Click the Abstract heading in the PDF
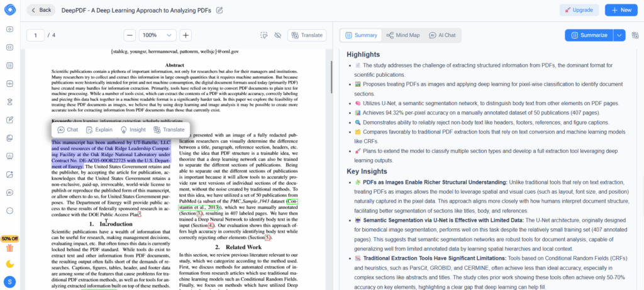Image resolution: width=644 pixels, height=290 pixels. point(175,65)
